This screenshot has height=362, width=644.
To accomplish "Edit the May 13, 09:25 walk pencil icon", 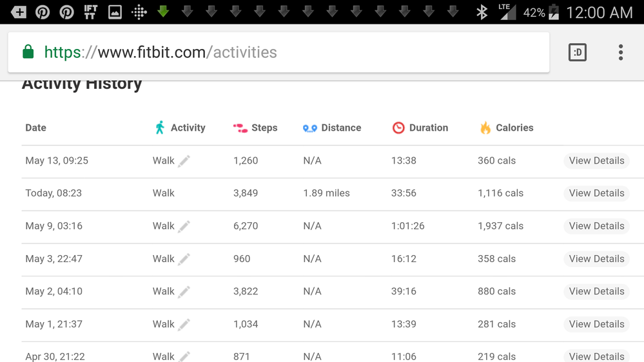I will [x=184, y=161].
